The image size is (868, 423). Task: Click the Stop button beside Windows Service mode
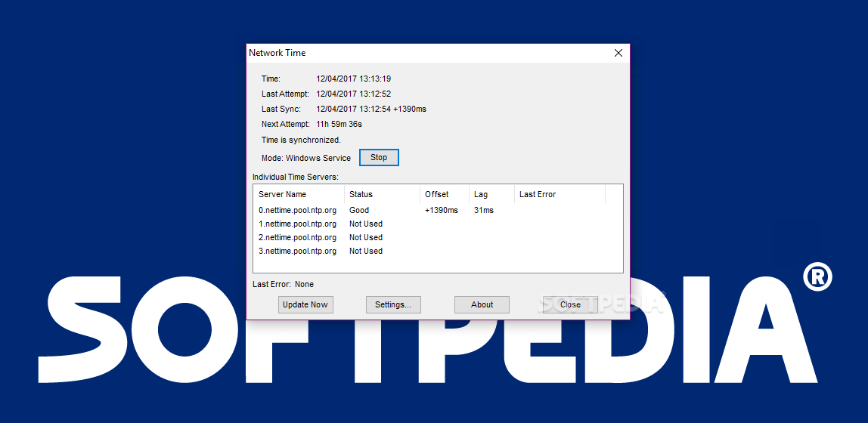[379, 158]
